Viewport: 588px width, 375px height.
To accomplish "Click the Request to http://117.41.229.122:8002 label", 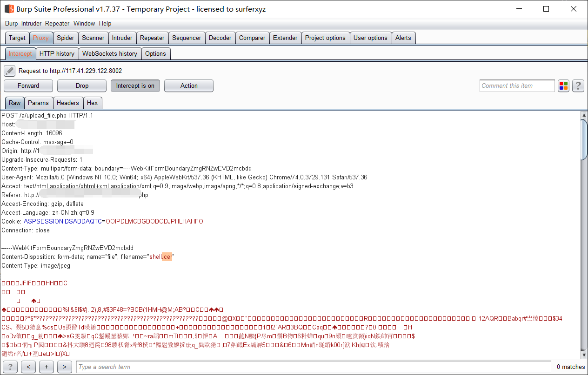I will point(70,71).
